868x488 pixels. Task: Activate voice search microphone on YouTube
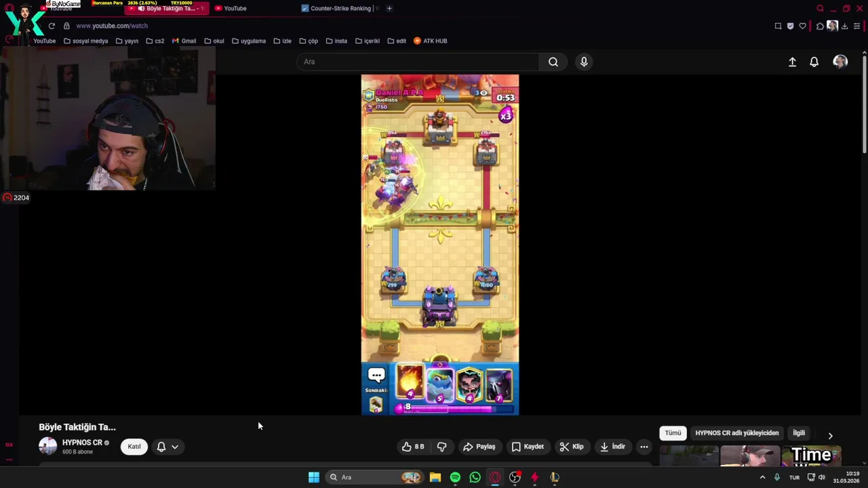[x=584, y=62]
